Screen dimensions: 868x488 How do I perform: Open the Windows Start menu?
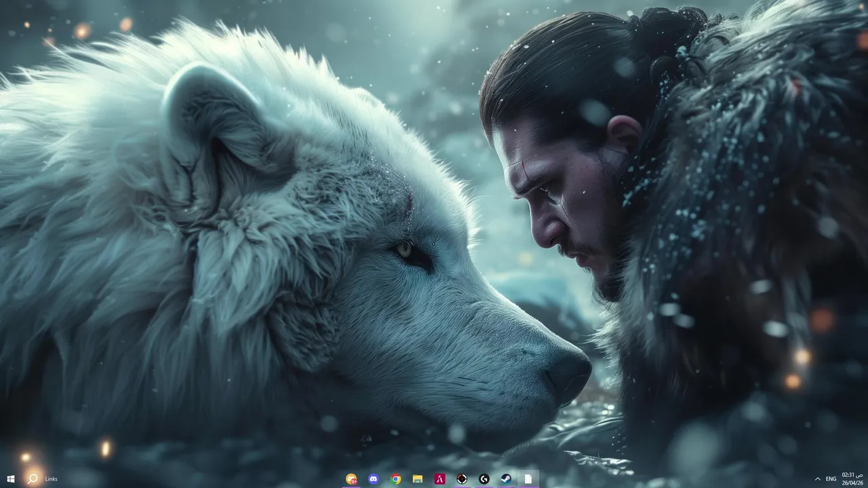pyautogui.click(x=11, y=479)
